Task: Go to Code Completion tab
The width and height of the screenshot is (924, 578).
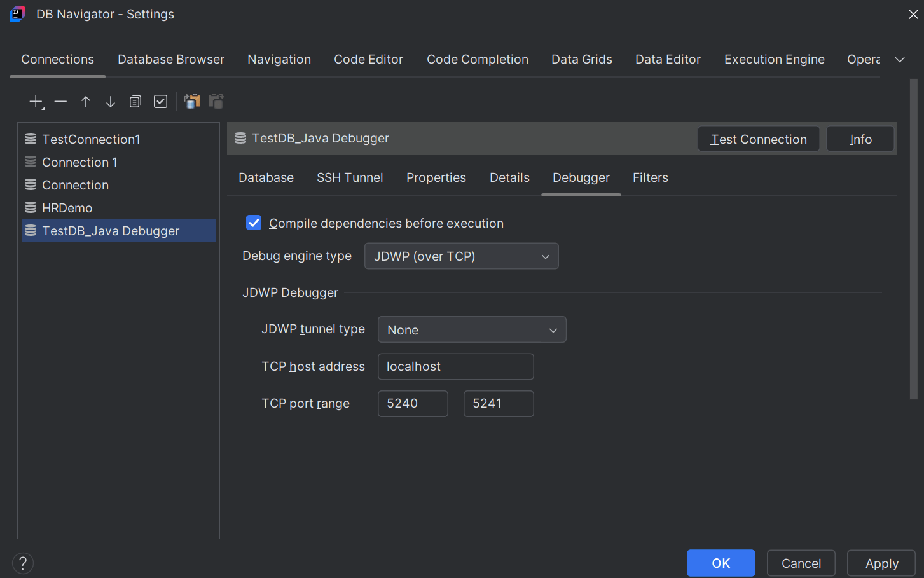Action: [x=478, y=59]
